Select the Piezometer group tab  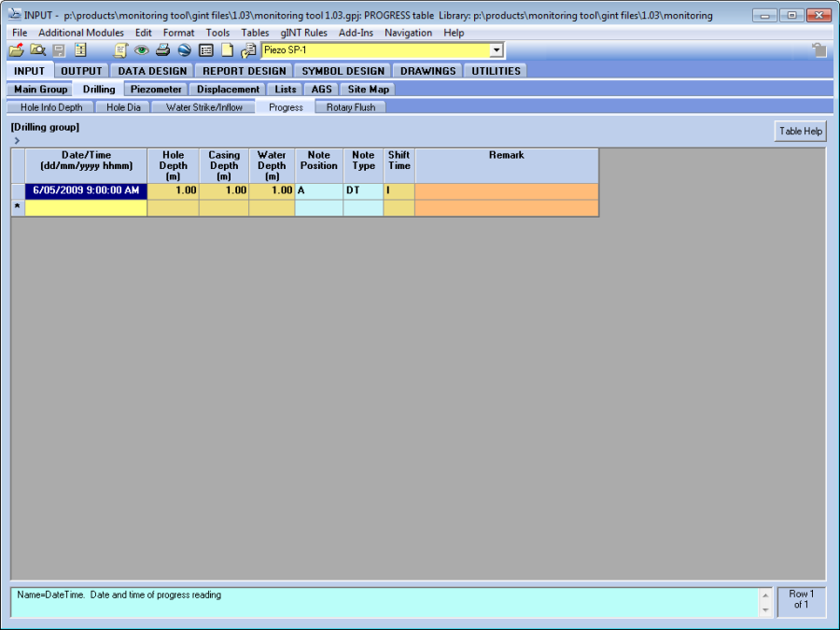(x=156, y=90)
